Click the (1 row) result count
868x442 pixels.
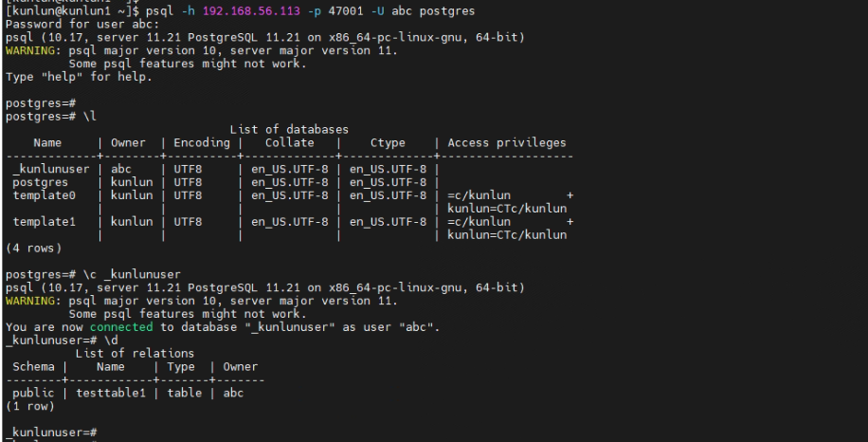[x=30, y=406]
